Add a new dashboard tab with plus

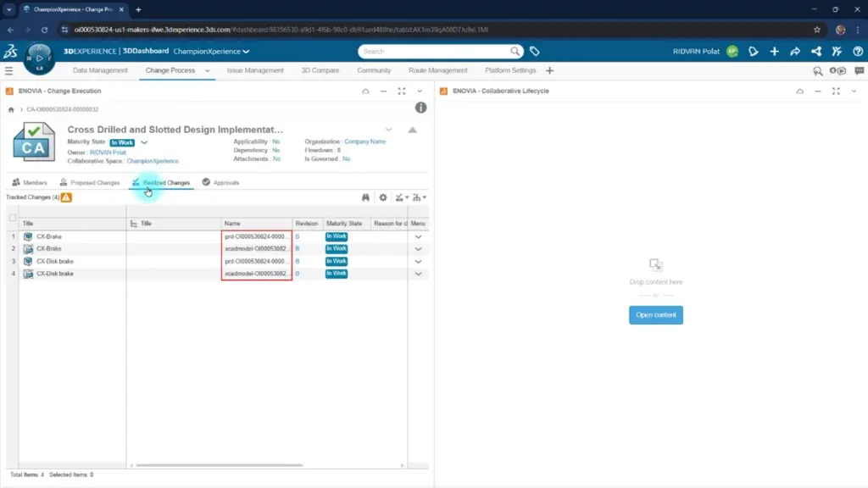click(549, 71)
